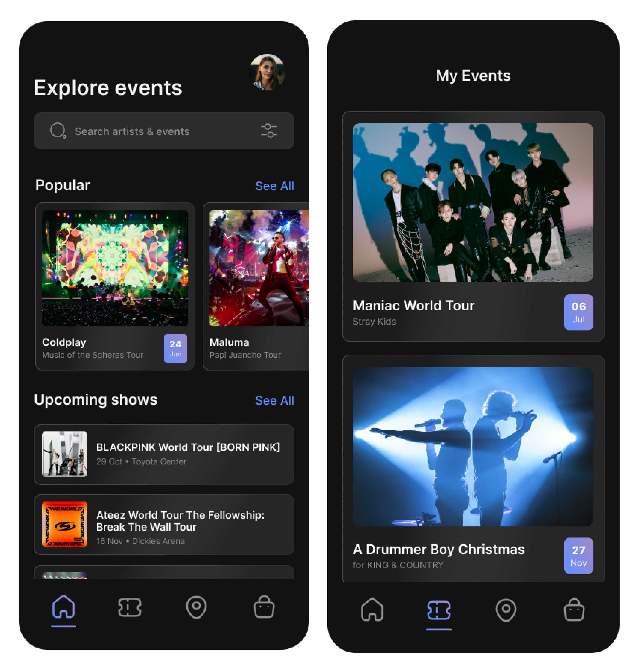The width and height of the screenshot is (642, 672).
Task: Open the Maniac World Tour title
Action: pyautogui.click(x=414, y=305)
